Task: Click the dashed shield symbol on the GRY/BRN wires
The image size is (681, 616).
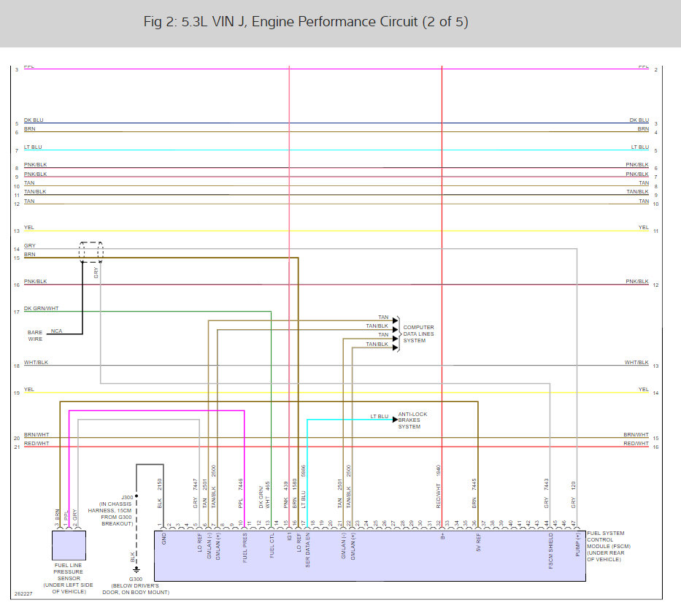Action: point(91,253)
